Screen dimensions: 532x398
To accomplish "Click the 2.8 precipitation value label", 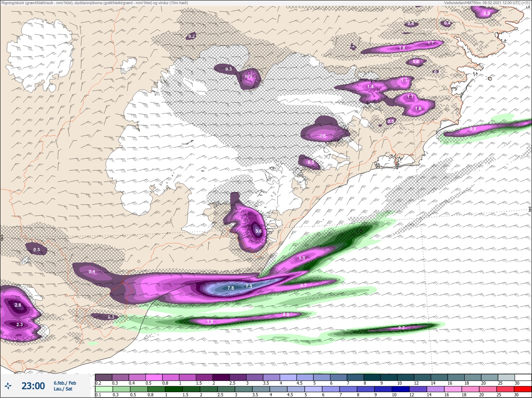I will tap(17, 305).
